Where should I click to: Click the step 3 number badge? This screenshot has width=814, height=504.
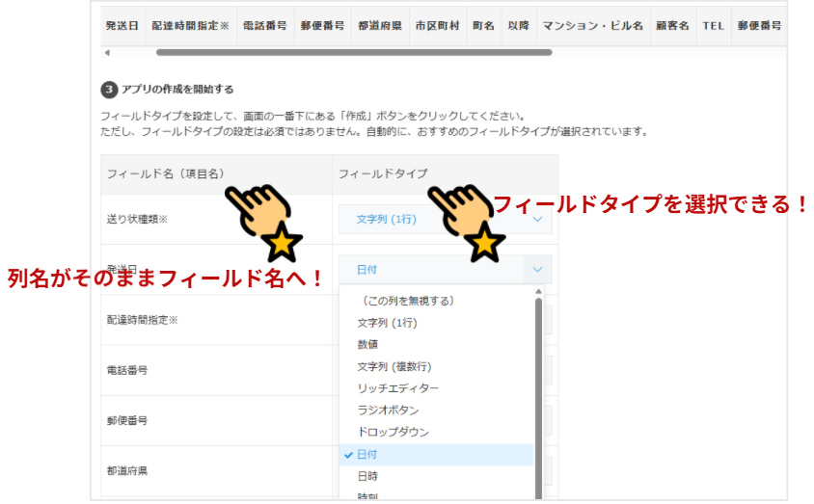[110, 90]
